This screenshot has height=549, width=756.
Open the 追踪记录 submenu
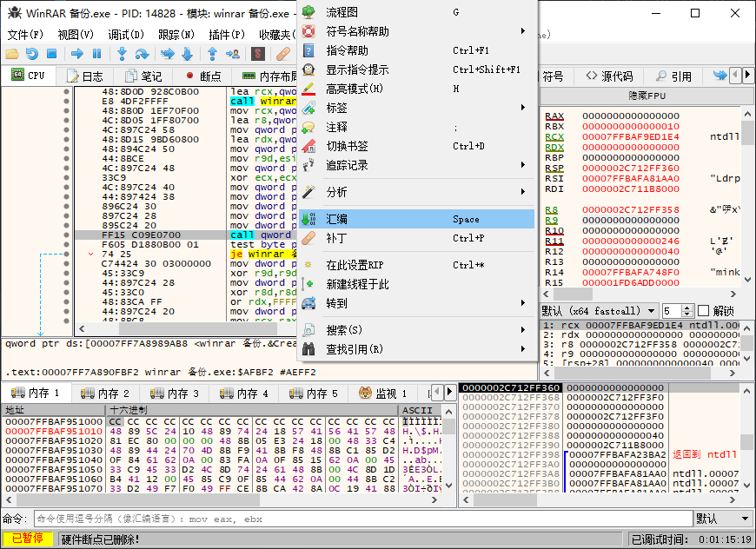417,165
